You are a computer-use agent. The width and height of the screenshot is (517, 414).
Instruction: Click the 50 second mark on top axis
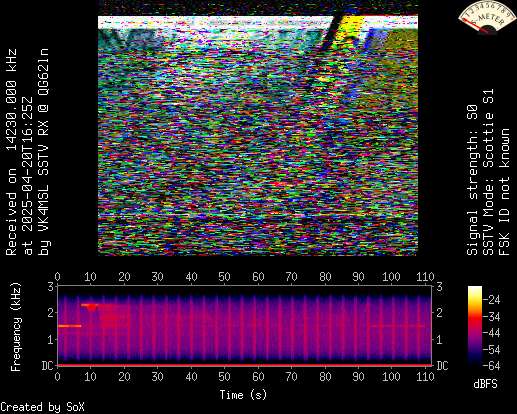pos(224,277)
